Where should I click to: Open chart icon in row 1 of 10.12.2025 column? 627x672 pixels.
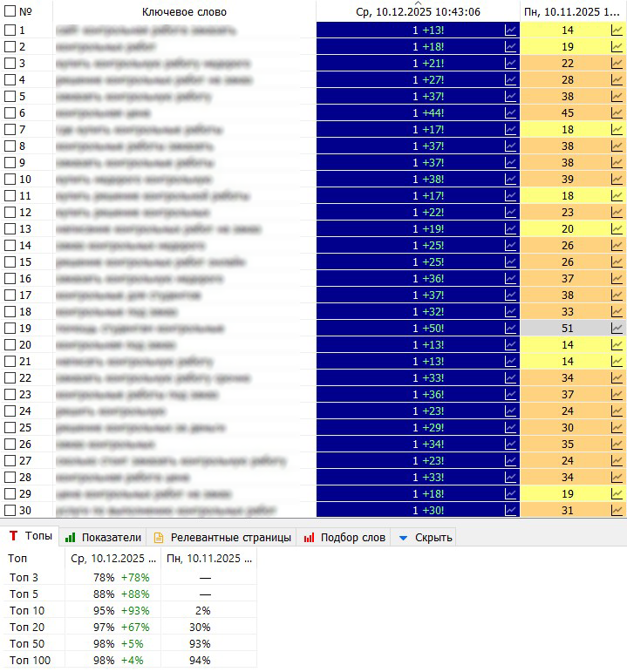pos(511,31)
